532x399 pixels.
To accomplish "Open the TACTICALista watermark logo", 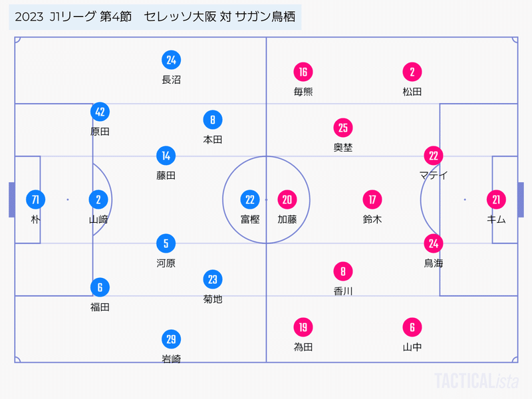I will tap(476, 380).
